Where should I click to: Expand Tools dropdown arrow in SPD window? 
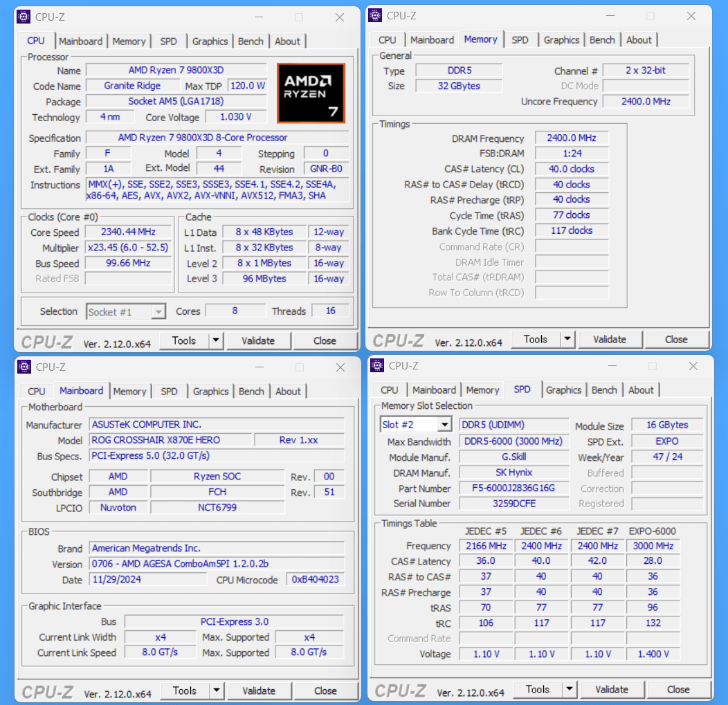pyautogui.click(x=570, y=689)
